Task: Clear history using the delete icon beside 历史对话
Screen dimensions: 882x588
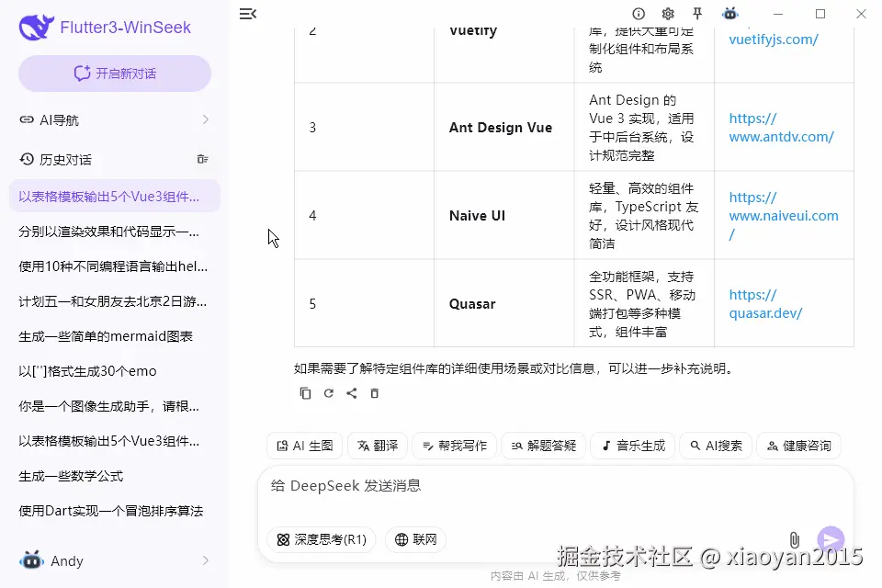Action: (x=202, y=160)
